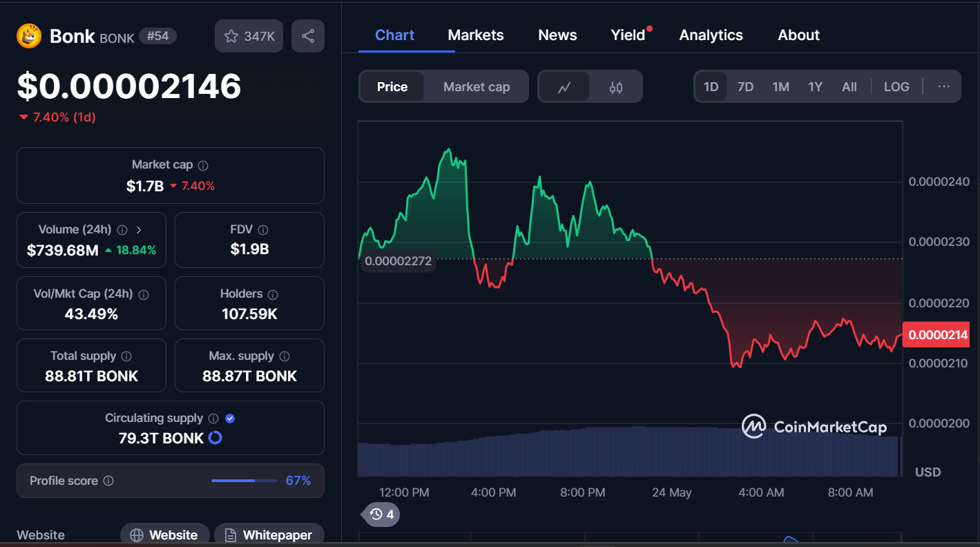The height and width of the screenshot is (547, 980).
Task: Set chart range to 1D
Action: pyautogui.click(x=711, y=87)
